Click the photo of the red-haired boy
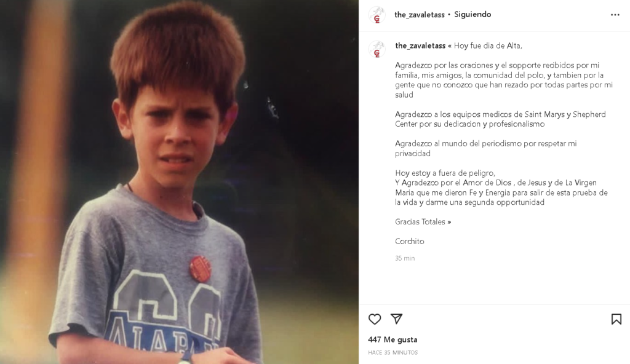 tap(179, 182)
